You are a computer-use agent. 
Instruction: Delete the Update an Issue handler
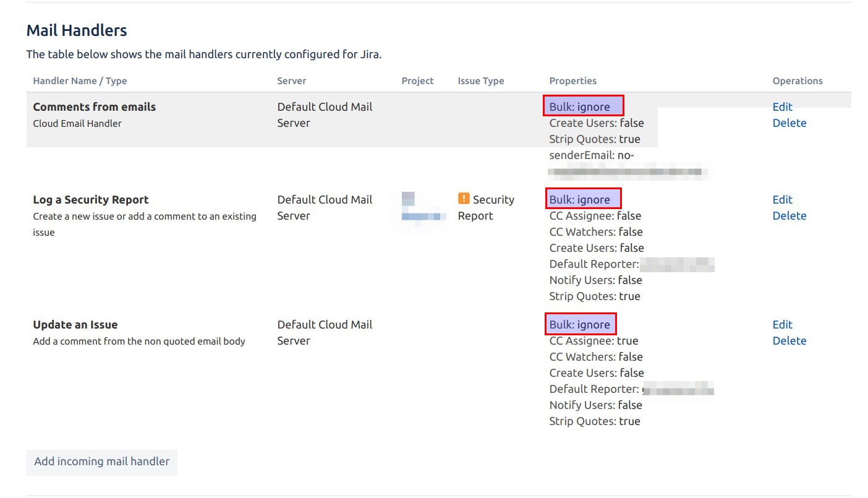(x=789, y=341)
